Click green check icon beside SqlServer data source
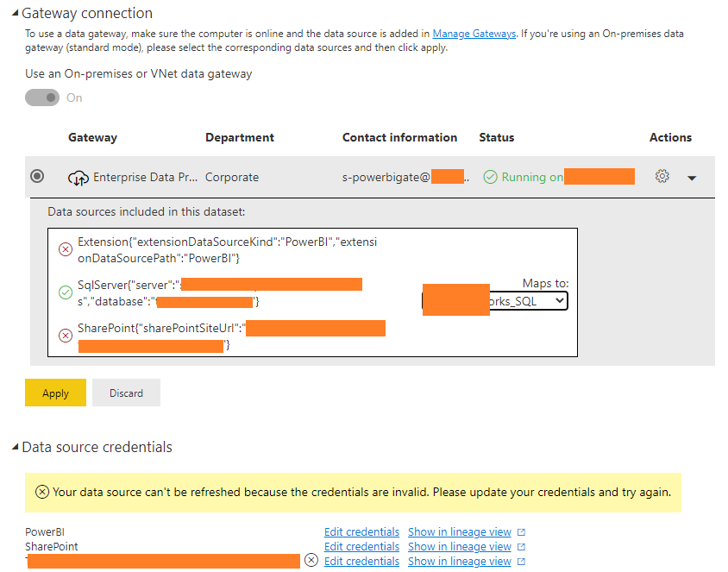 point(66,292)
